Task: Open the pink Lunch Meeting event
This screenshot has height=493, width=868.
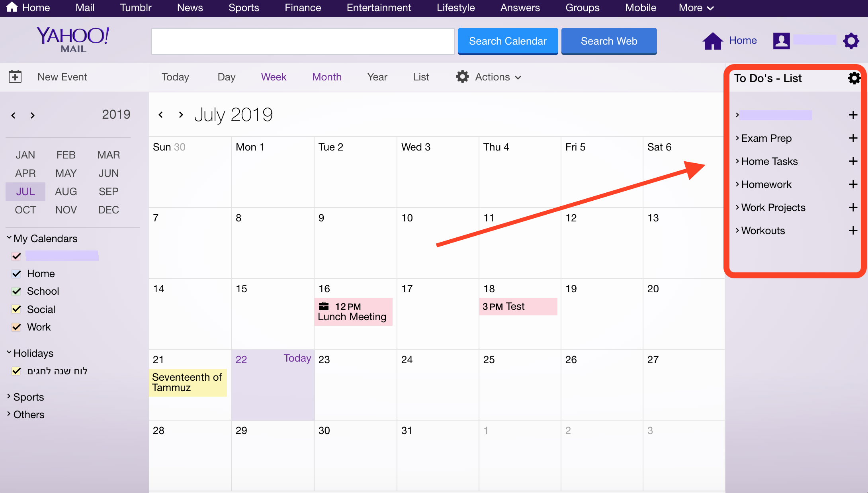Action: click(353, 312)
